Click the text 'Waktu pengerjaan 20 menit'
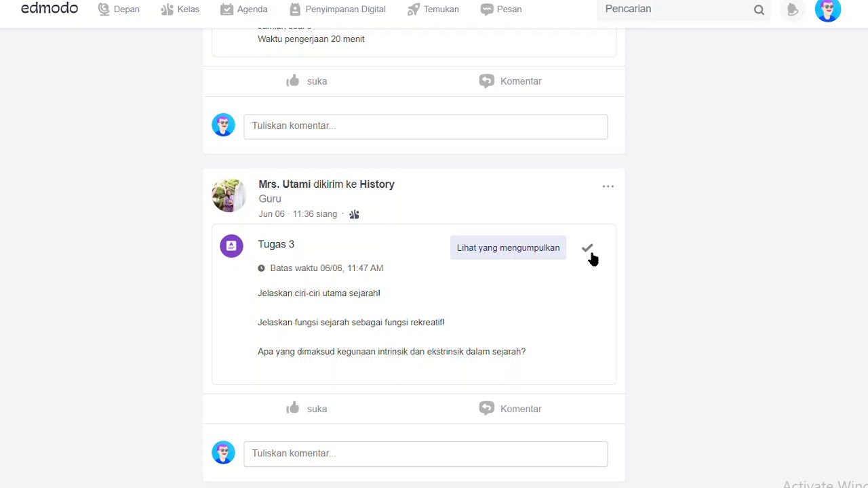The height and width of the screenshot is (488, 868). tap(311, 39)
